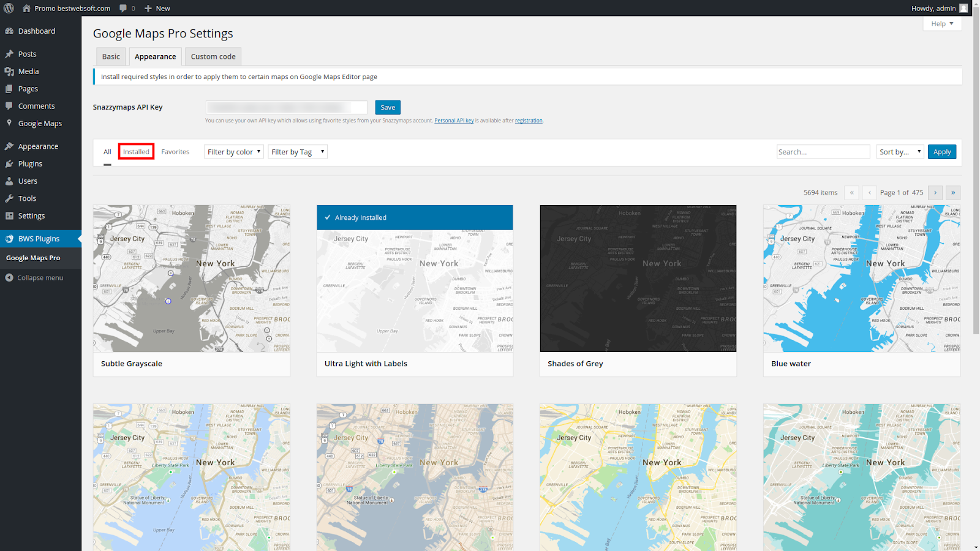Image resolution: width=980 pixels, height=551 pixels.
Task: Click into the styles Search field
Action: point(823,152)
